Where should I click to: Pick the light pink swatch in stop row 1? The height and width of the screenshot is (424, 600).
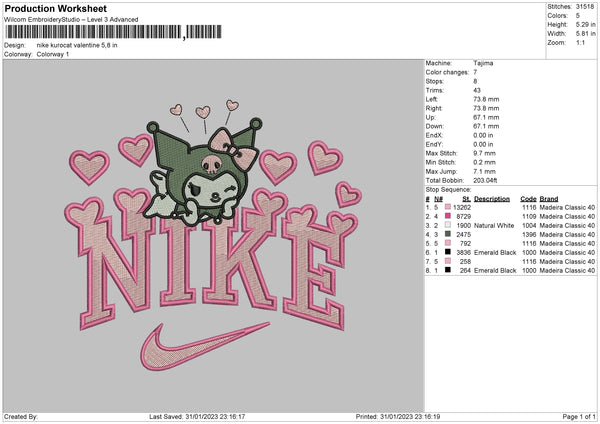tap(448, 207)
